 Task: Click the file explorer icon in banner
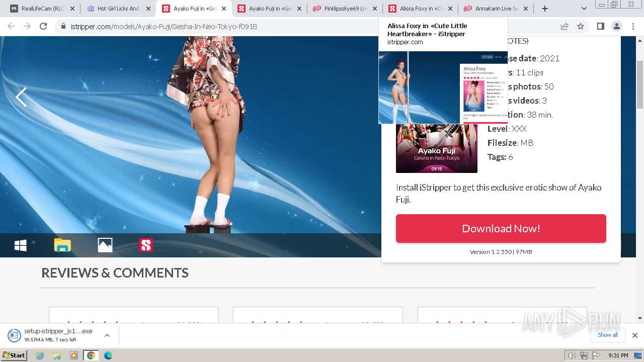[x=62, y=245]
